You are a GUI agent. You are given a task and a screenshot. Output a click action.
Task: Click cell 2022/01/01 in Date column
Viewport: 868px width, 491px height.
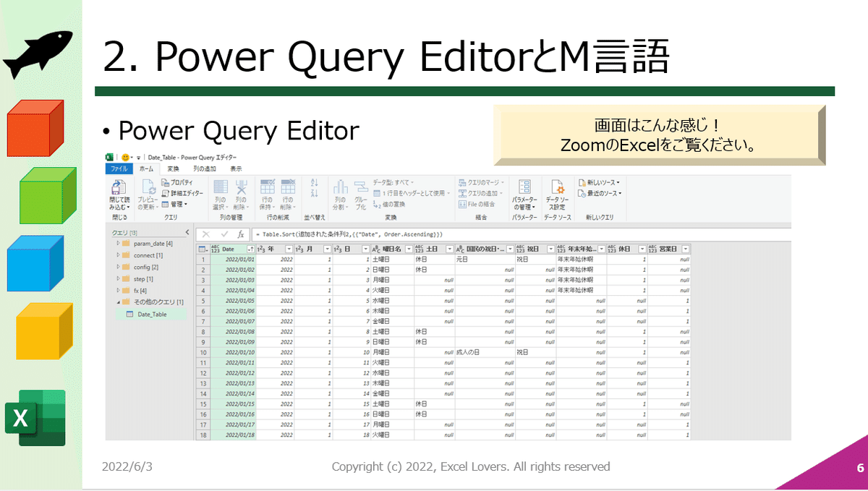coord(234,258)
